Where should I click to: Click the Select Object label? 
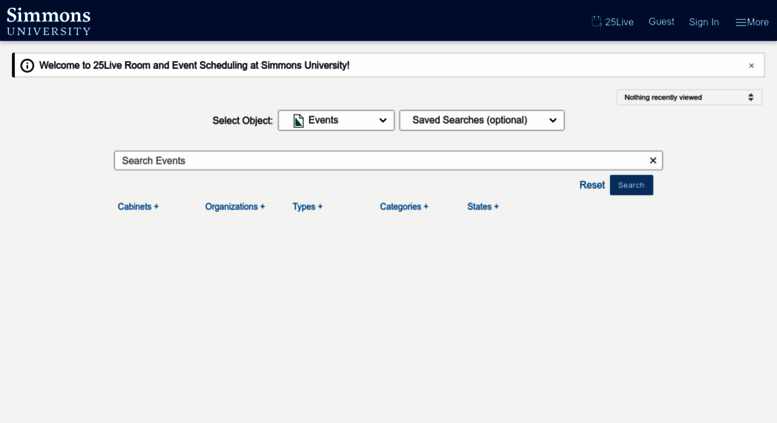[x=242, y=121]
